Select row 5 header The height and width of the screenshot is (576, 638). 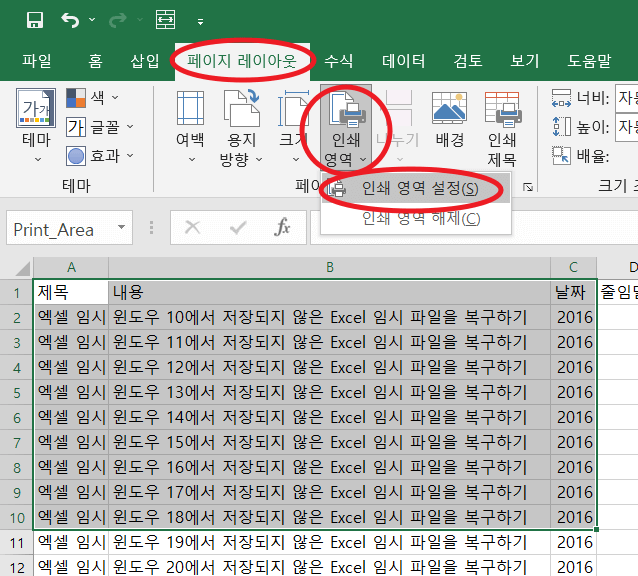click(x=16, y=393)
